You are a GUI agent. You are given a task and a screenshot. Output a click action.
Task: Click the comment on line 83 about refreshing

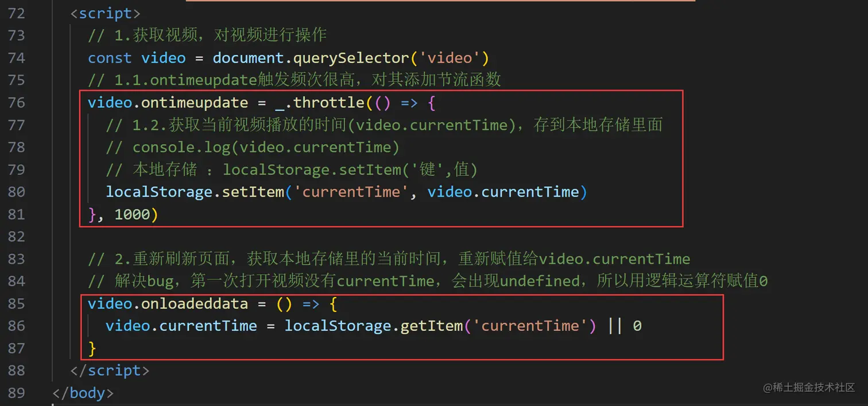click(389, 259)
